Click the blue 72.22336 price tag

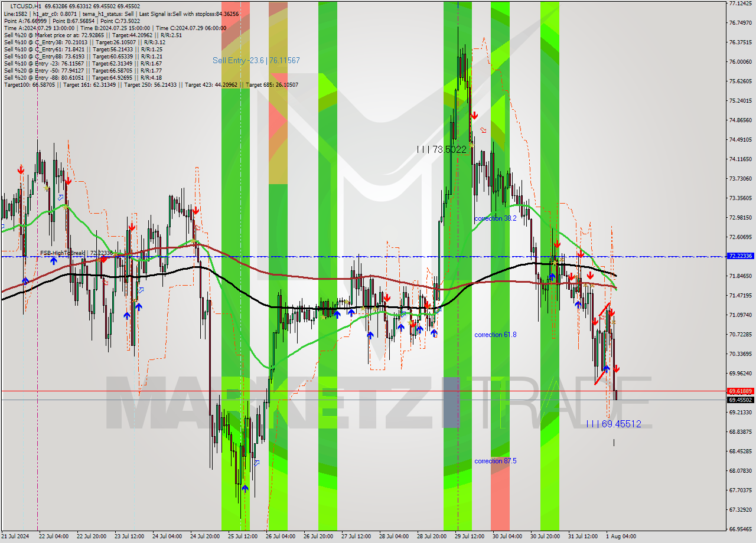pos(741,256)
